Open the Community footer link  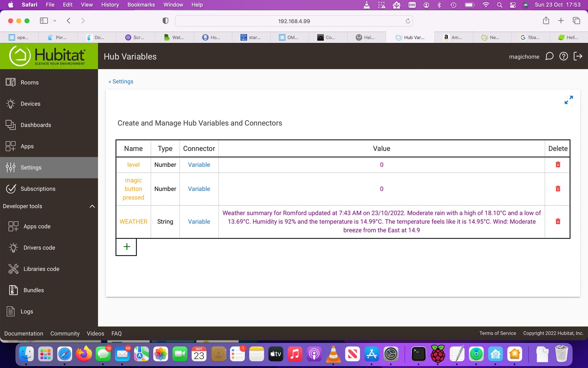65,333
